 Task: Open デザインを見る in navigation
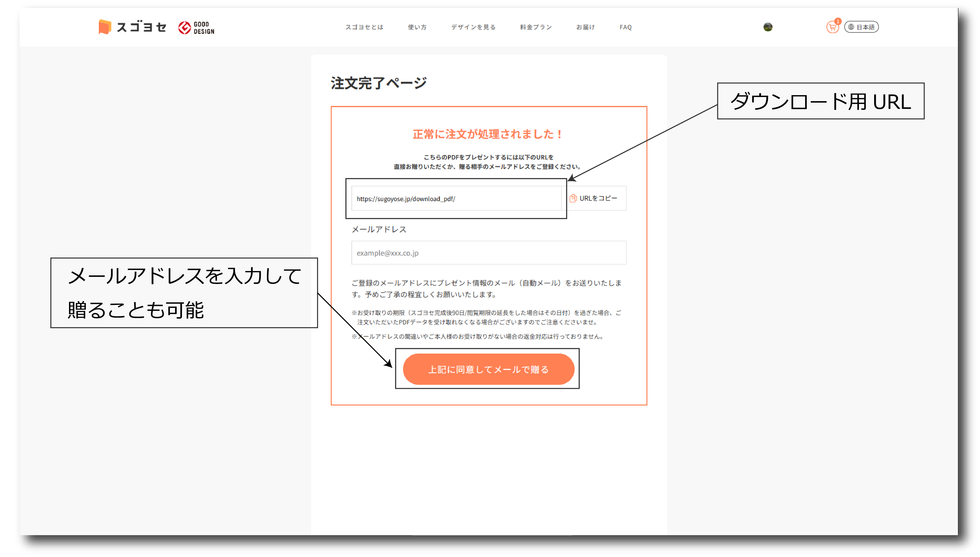[x=473, y=27]
